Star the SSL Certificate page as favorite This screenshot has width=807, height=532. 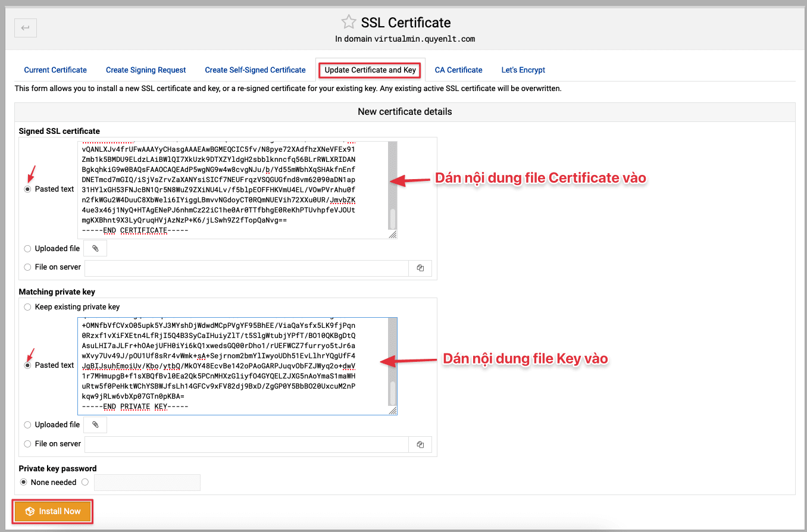point(348,23)
